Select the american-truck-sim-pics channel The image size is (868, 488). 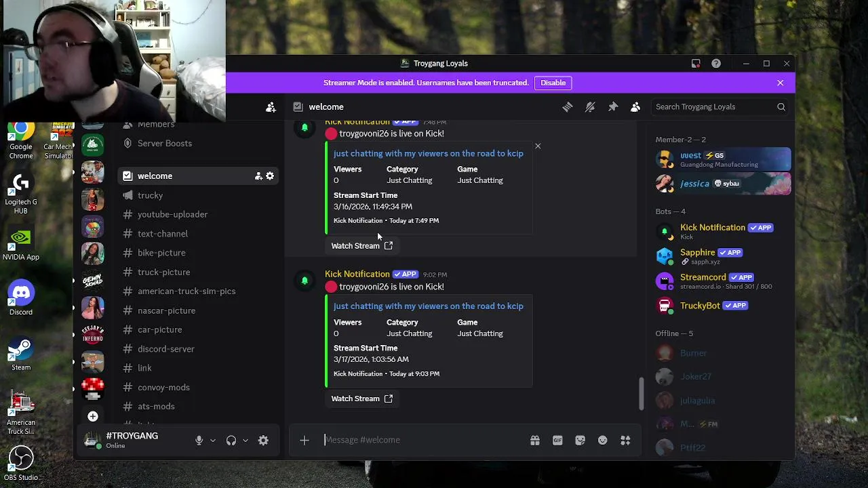(x=197, y=291)
